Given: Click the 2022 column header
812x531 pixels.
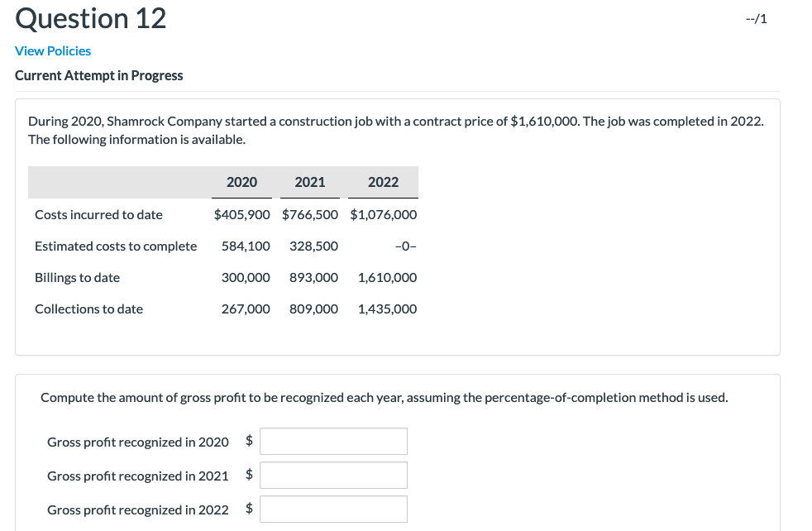Looking at the screenshot, I should point(383,182).
